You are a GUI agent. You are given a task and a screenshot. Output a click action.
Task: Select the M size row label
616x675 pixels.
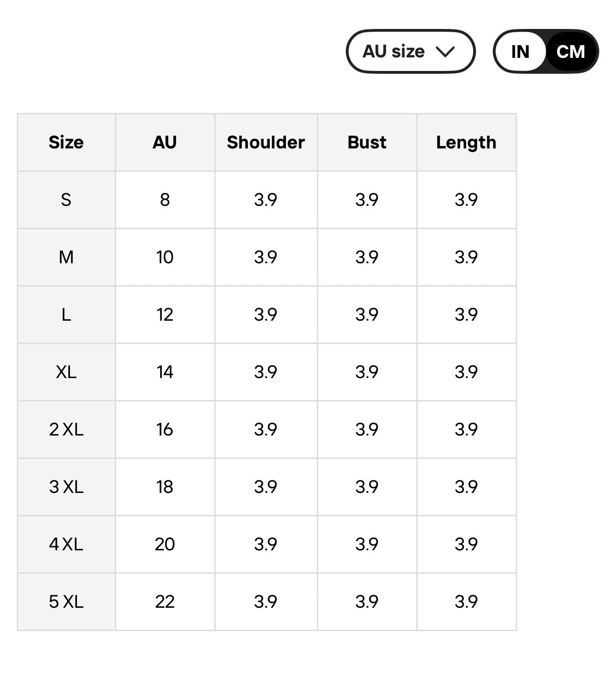tap(66, 257)
